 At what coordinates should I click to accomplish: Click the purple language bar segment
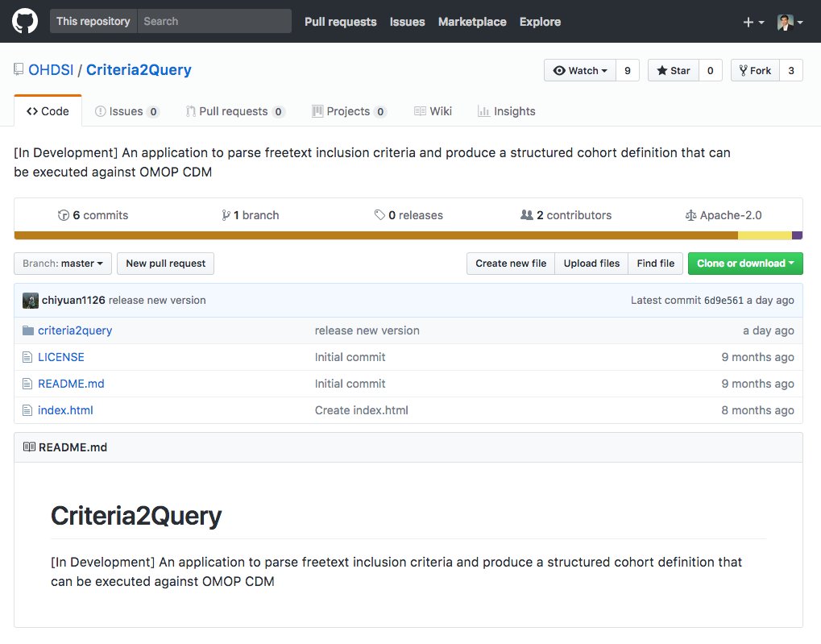click(x=798, y=236)
